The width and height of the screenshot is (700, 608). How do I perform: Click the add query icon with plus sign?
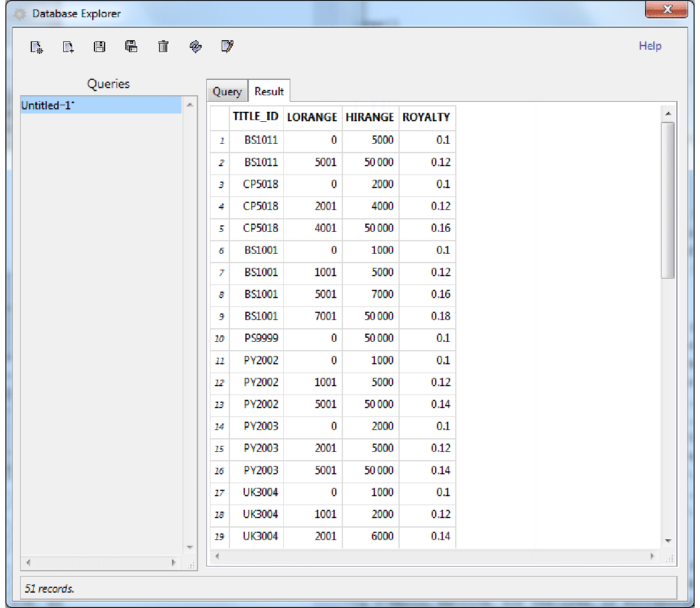click(69, 47)
